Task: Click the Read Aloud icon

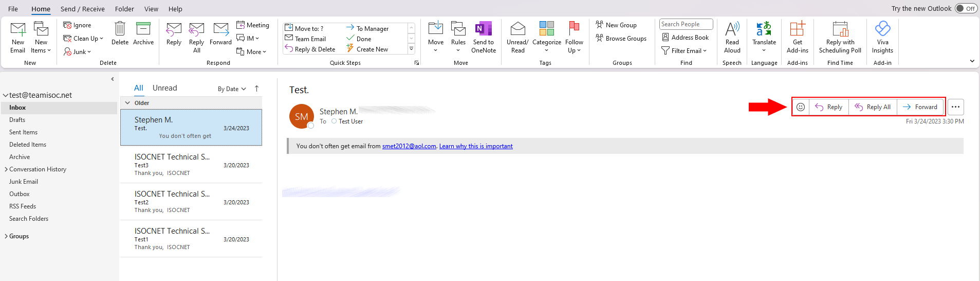Action: (x=732, y=29)
